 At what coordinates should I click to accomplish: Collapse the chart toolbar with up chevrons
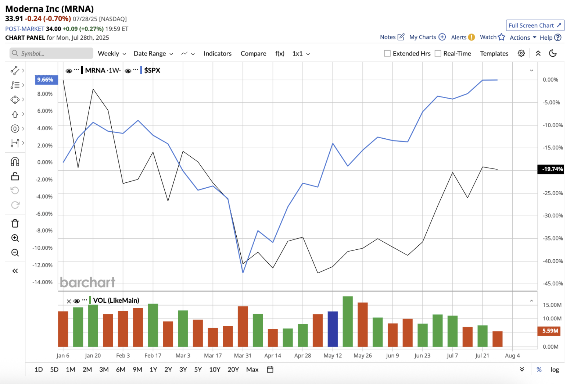[538, 53]
